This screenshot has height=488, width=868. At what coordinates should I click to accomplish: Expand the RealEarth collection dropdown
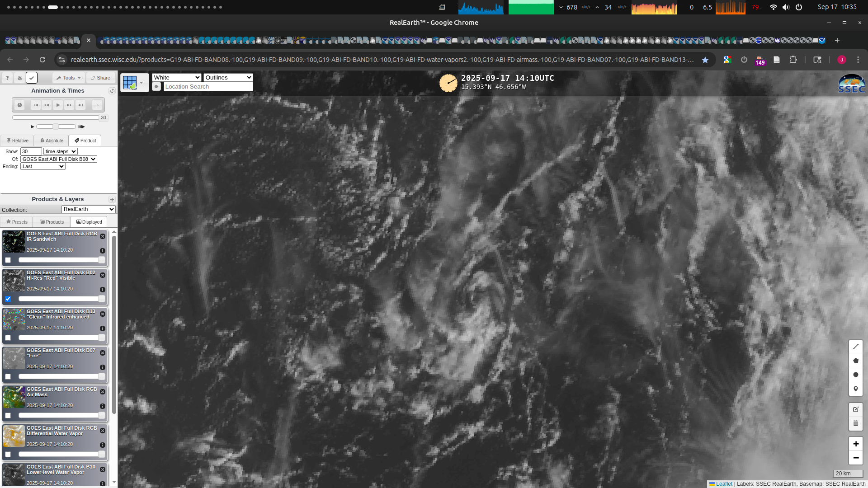(x=89, y=209)
